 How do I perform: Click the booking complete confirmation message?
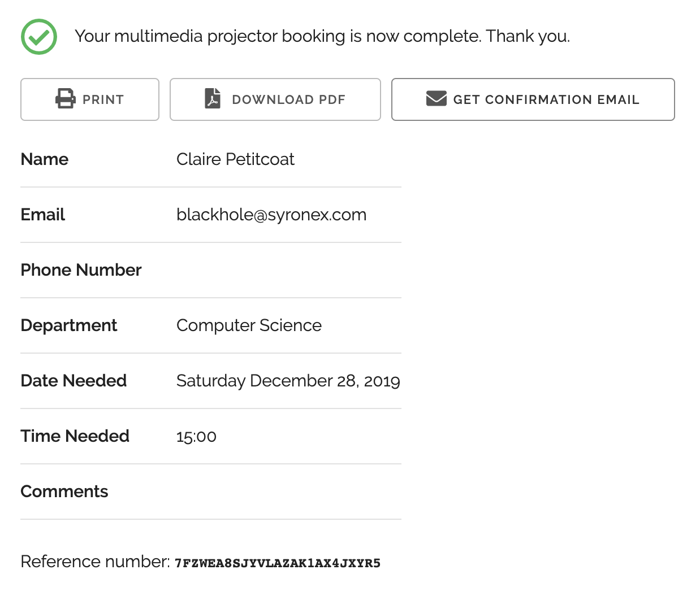[x=322, y=36]
